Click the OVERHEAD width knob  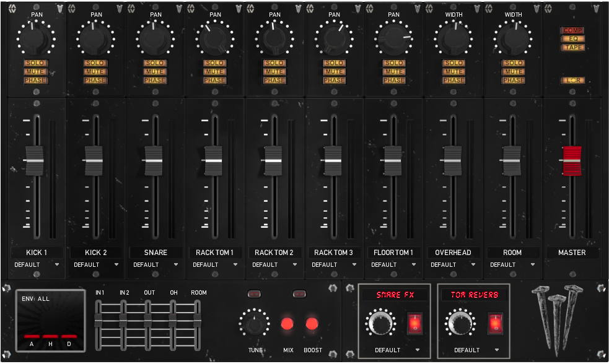[x=453, y=39]
